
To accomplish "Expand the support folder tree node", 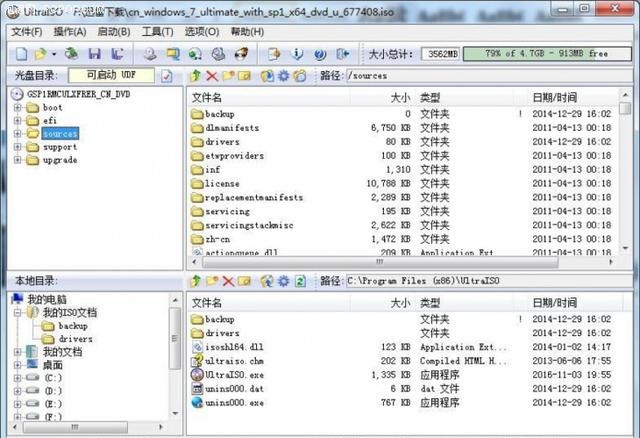I will pos(18,147).
